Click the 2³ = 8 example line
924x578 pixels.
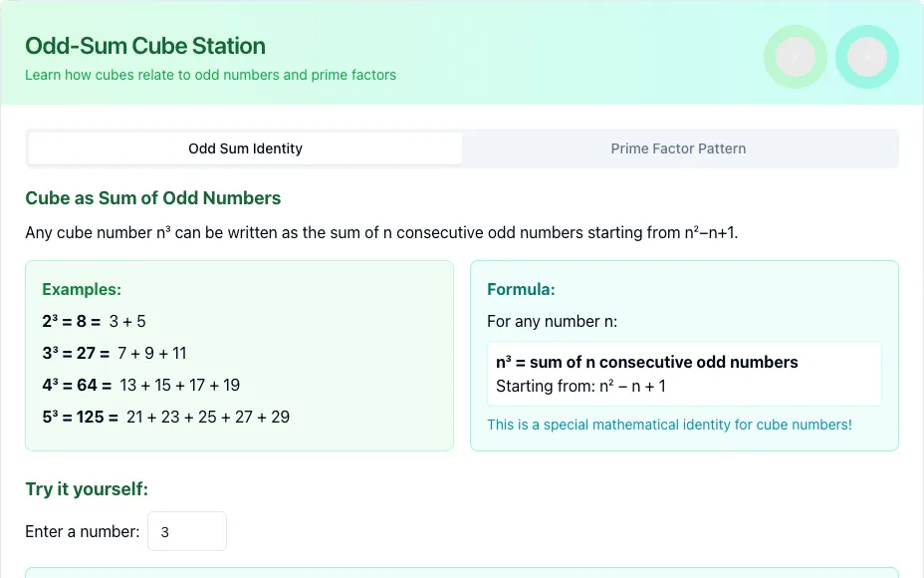pyautogui.click(x=94, y=322)
